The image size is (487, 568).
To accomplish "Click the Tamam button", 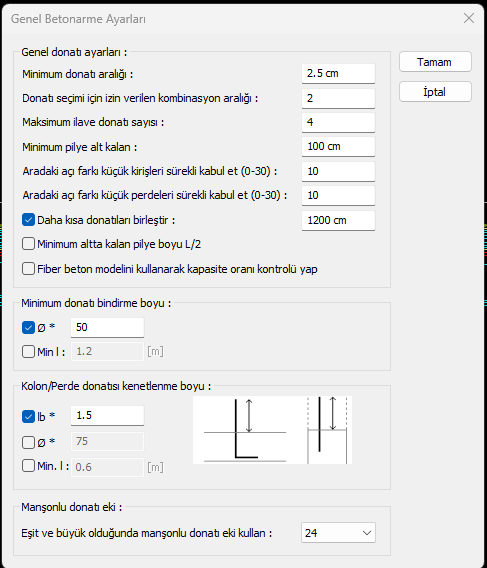I will 435,62.
